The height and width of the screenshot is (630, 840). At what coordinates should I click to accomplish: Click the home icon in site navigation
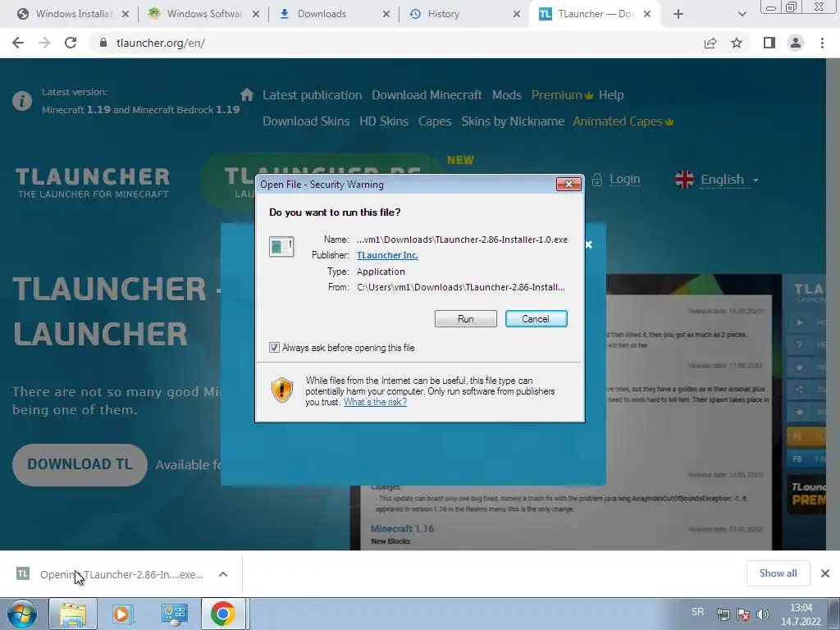[247, 94]
